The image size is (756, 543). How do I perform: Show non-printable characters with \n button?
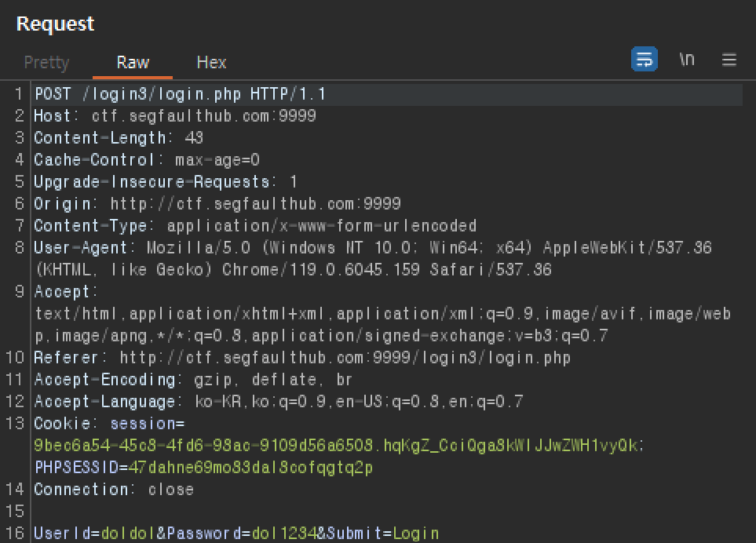point(687,60)
